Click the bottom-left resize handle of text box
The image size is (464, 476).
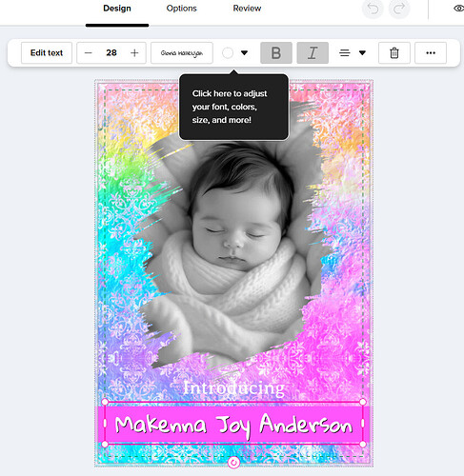tap(105, 445)
